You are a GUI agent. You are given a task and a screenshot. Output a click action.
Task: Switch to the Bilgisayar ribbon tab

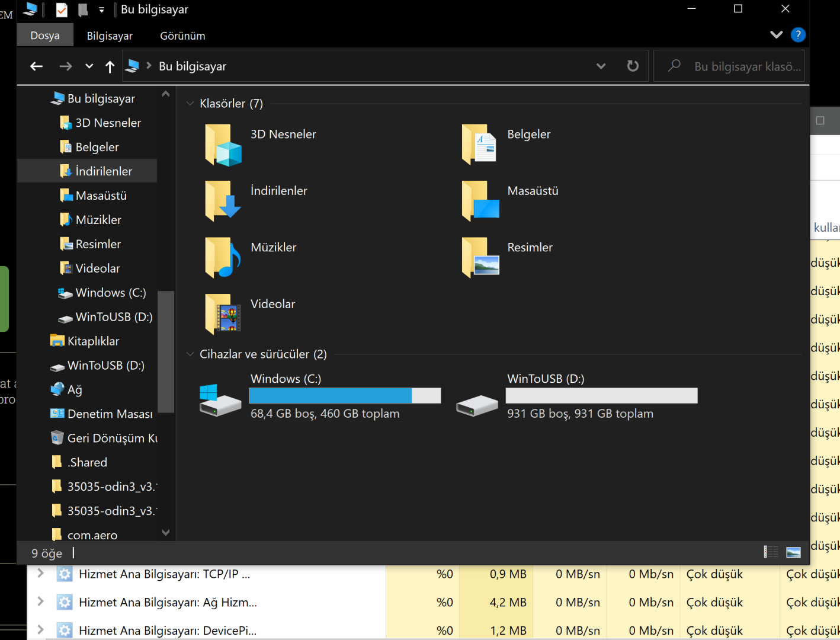point(110,36)
